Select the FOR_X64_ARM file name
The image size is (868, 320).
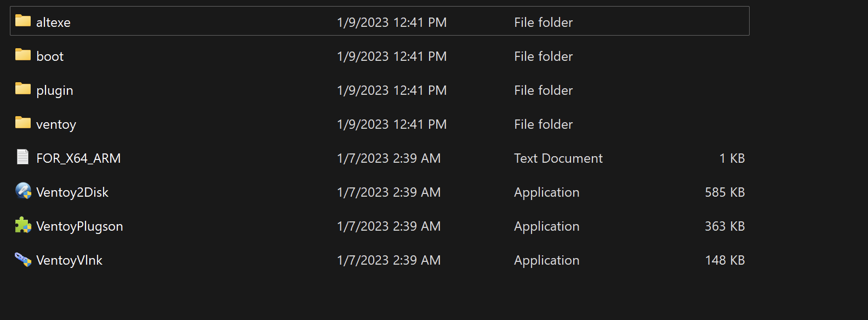[x=78, y=158]
